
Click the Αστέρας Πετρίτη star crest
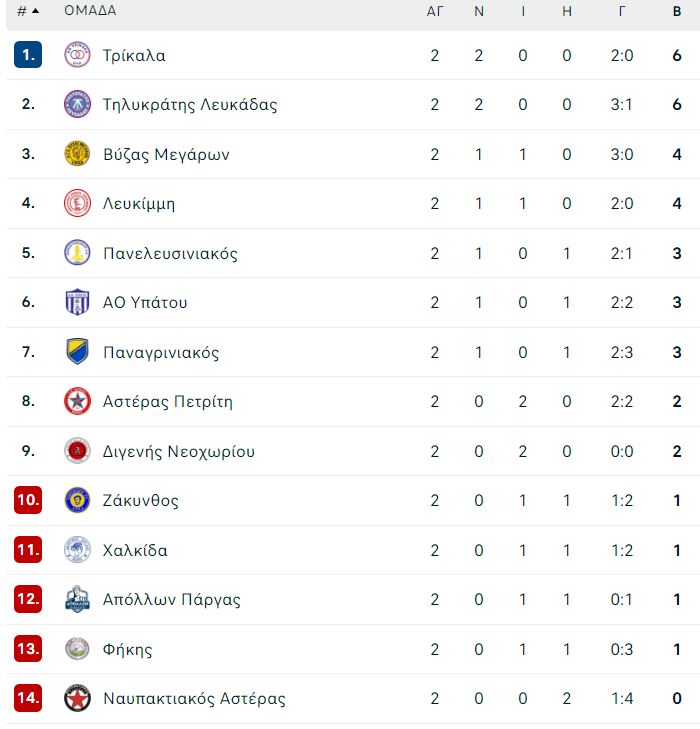(x=77, y=401)
